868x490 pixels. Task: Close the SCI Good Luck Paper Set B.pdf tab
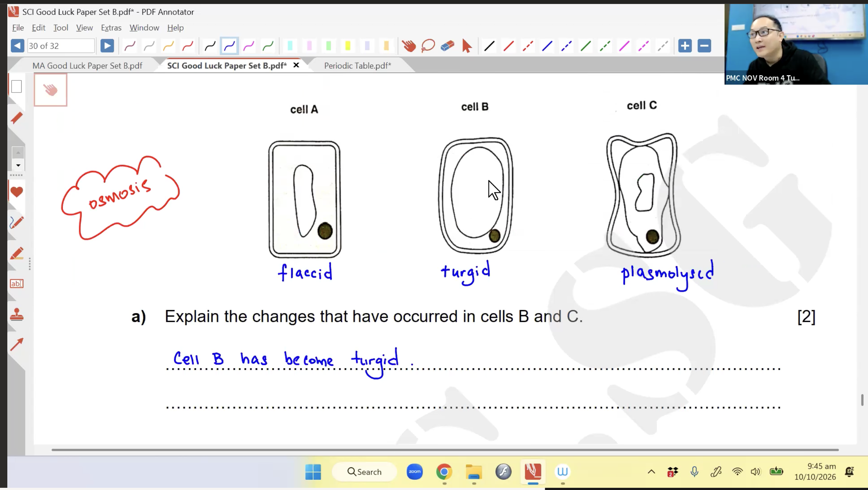(296, 65)
